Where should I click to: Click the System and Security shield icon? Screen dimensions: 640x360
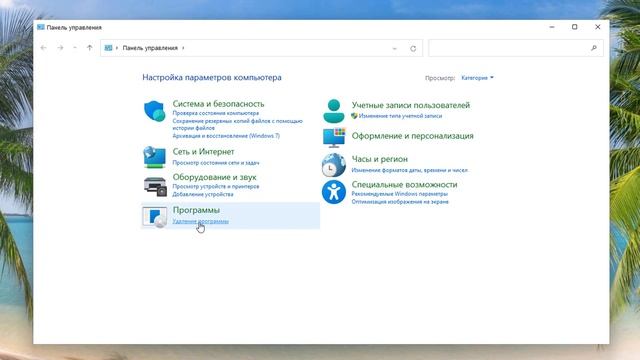155,111
